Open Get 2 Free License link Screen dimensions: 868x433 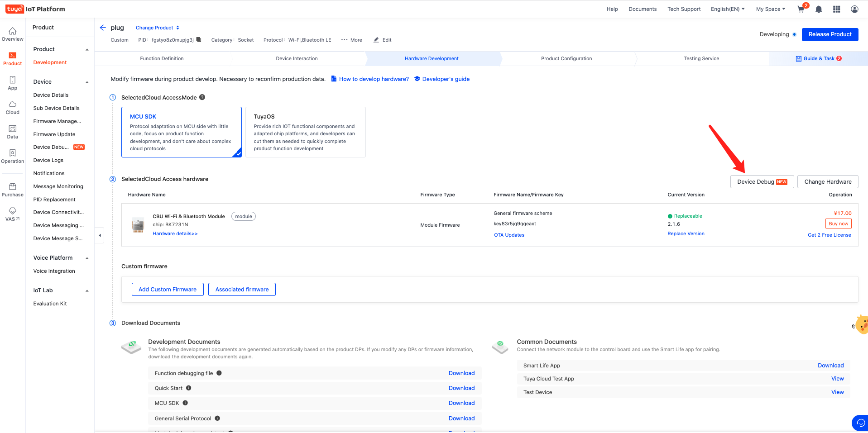pyautogui.click(x=830, y=235)
